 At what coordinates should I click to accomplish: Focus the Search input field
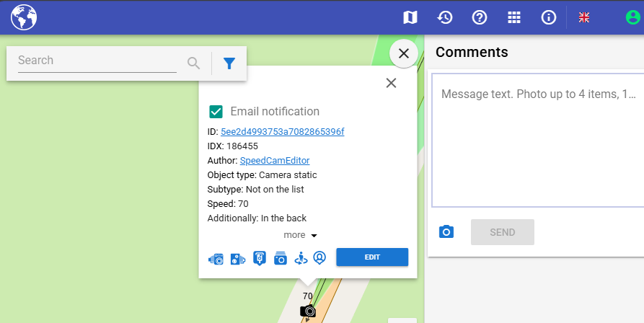click(x=97, y=61)
